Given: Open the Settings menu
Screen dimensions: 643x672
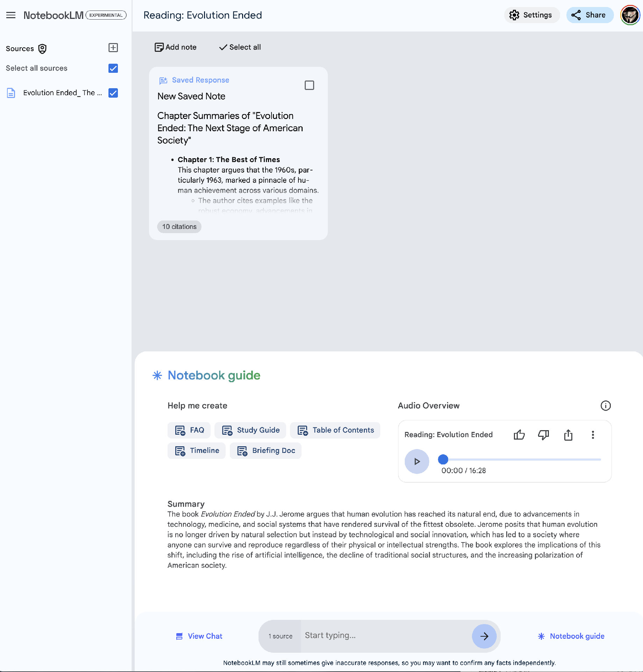Looking at the screenshot, I should (x=531, y=15).
